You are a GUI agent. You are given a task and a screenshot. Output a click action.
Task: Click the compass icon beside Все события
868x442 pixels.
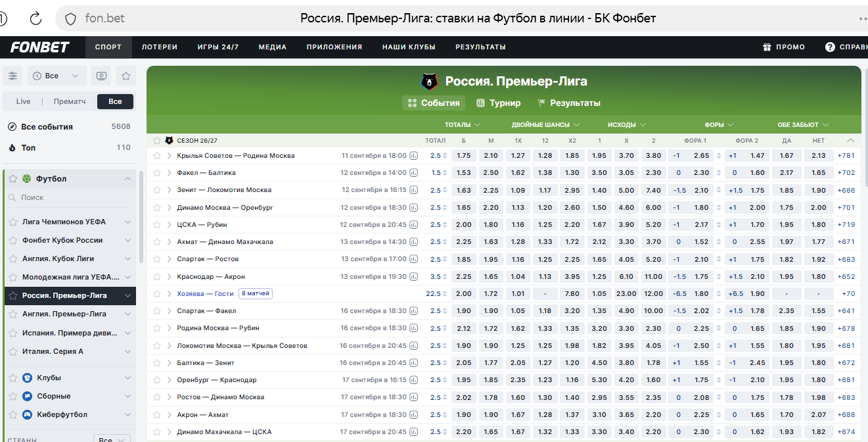[x=12, y=126]
